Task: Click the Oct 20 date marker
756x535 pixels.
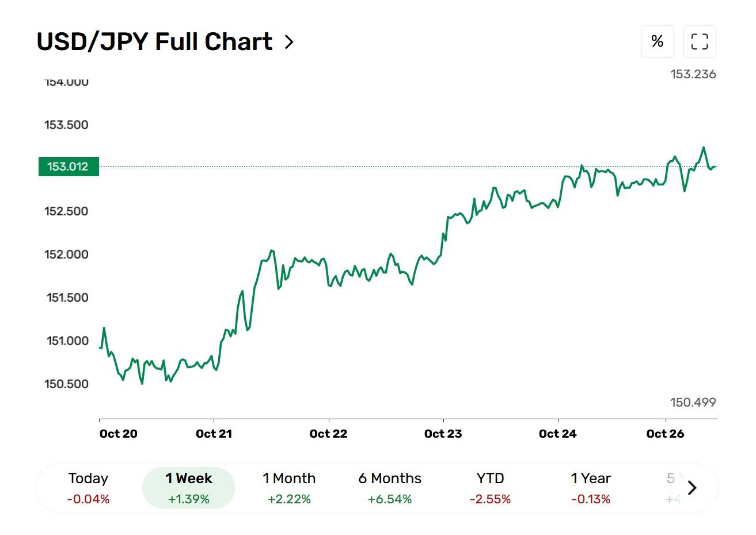Action: 119,434
